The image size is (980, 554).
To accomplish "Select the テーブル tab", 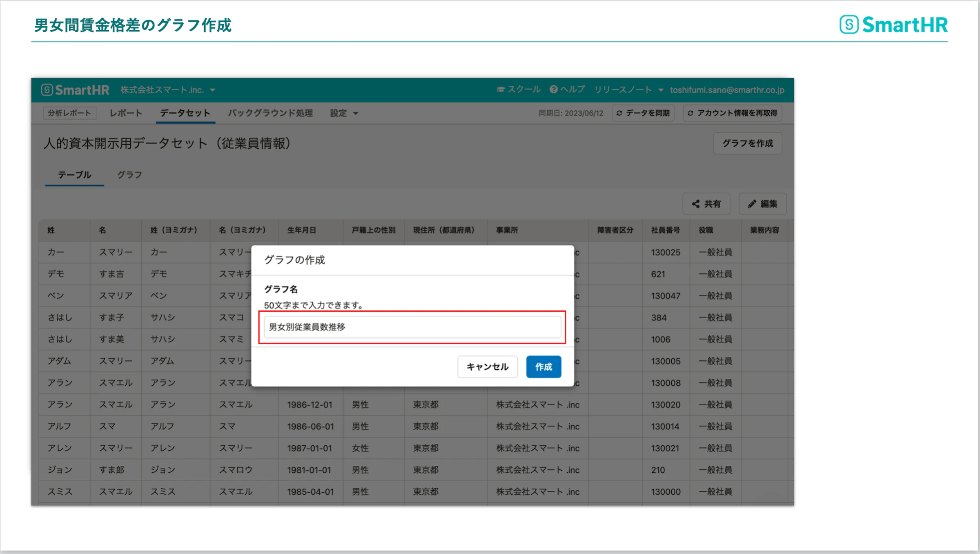I will pyautogui.click(x=74, y=175).
